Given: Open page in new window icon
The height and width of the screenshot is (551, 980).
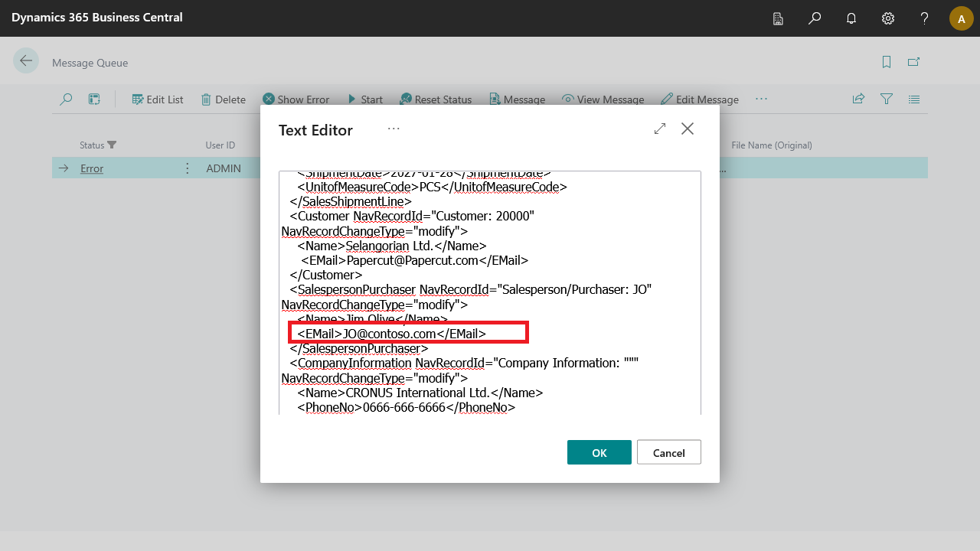Looking at the screenshot, I should [913, 63].
